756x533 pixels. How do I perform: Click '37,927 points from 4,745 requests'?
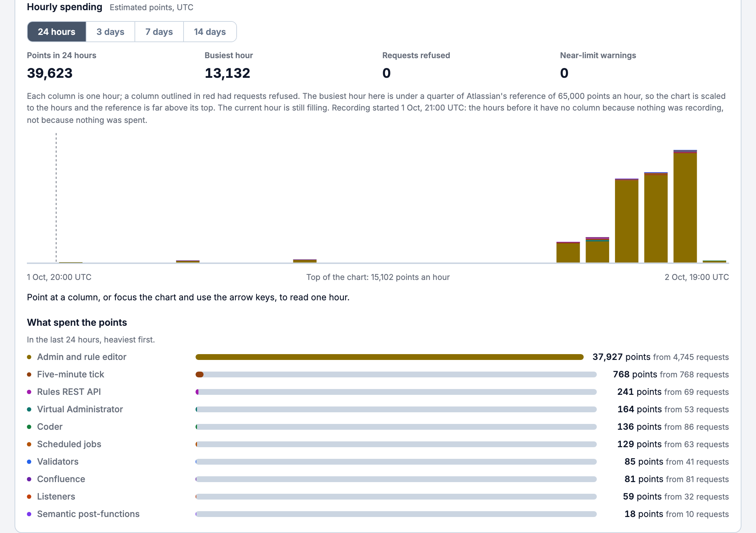661,357
